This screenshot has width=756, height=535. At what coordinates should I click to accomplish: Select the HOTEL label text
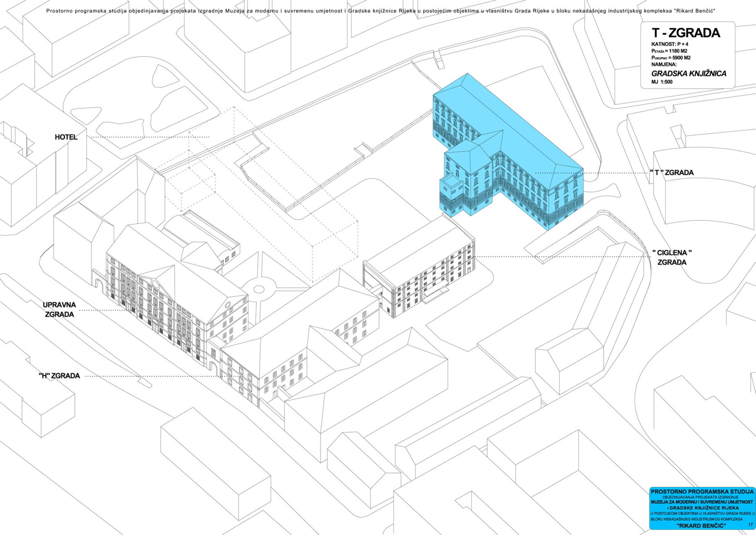(x=66, y=137)
